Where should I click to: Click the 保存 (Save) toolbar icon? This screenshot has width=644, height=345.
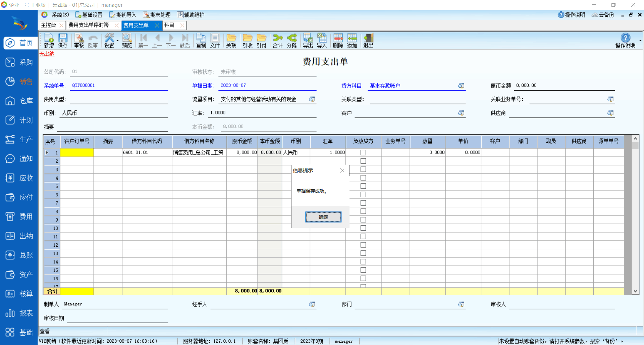(x=63, y=41)
